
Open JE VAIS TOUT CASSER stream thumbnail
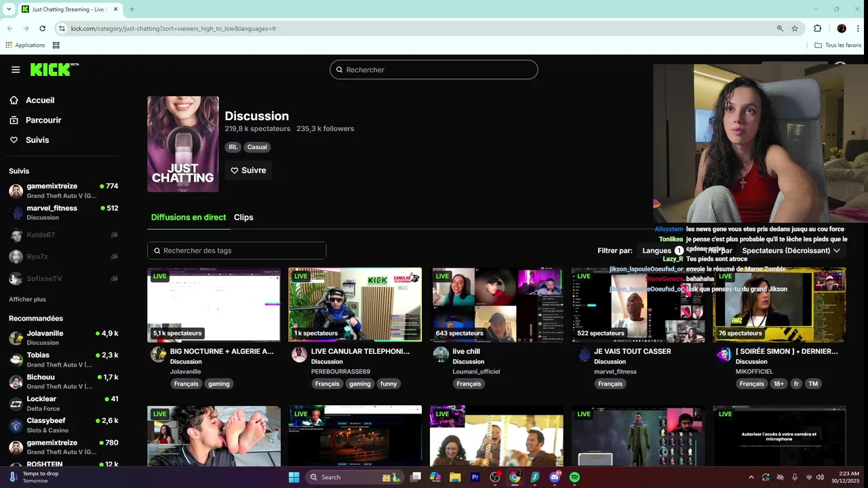(637, 304)
